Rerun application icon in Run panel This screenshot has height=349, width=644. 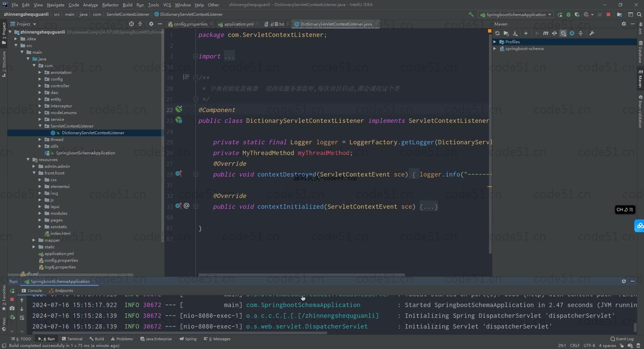pos(12,291)
